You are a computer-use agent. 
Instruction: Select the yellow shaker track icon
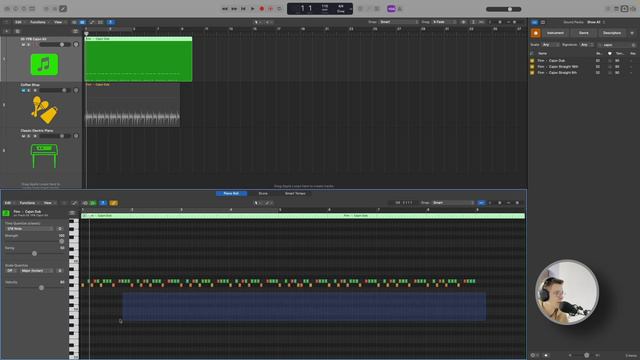coord(44,110)
